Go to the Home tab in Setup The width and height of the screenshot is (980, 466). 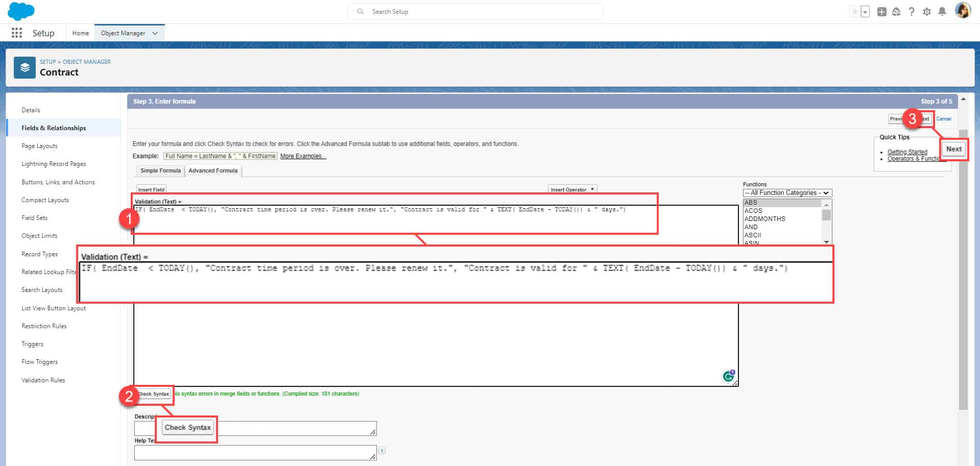click(80, 33)
